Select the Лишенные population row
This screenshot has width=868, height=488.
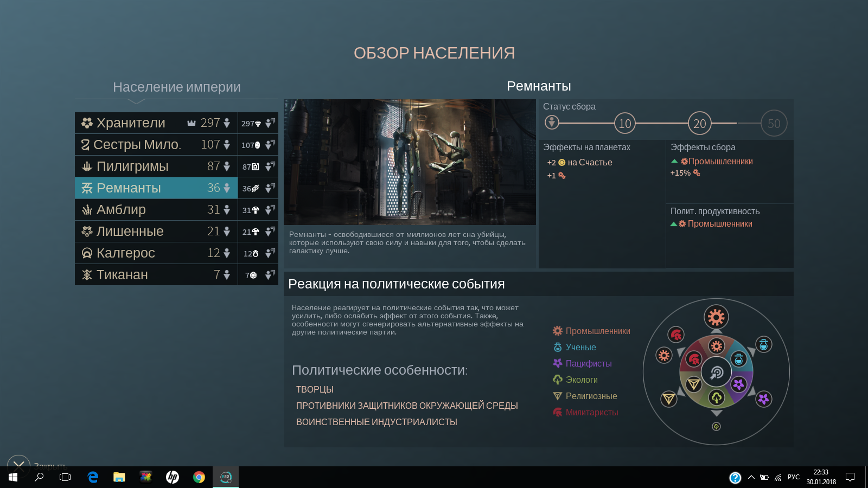[x=156, y=232]
